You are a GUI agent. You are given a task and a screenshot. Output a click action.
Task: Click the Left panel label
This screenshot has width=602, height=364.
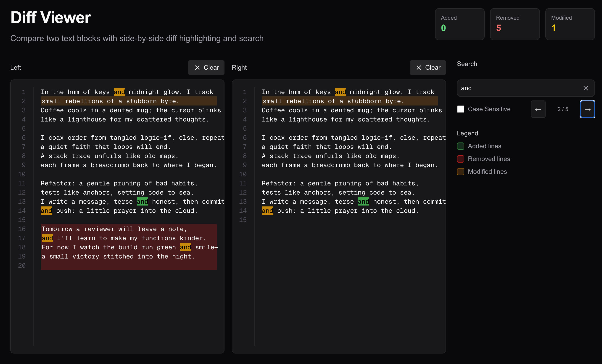tap(15, 67)
